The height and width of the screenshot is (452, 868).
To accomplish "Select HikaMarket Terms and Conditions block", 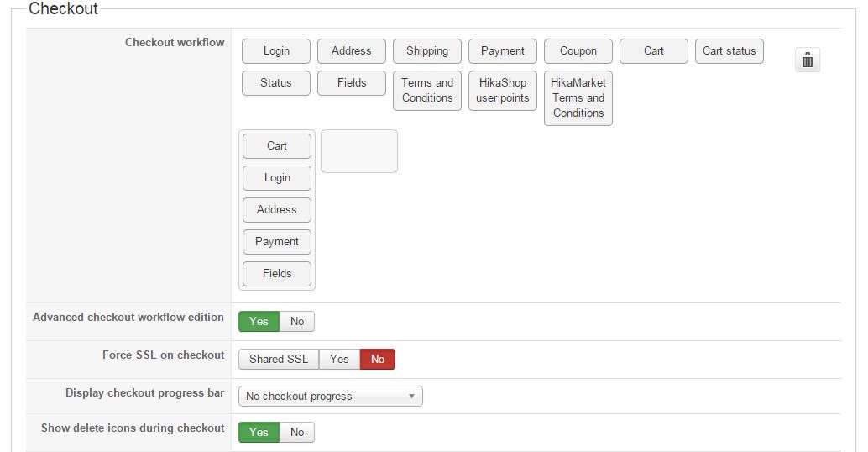I will 578,97.
